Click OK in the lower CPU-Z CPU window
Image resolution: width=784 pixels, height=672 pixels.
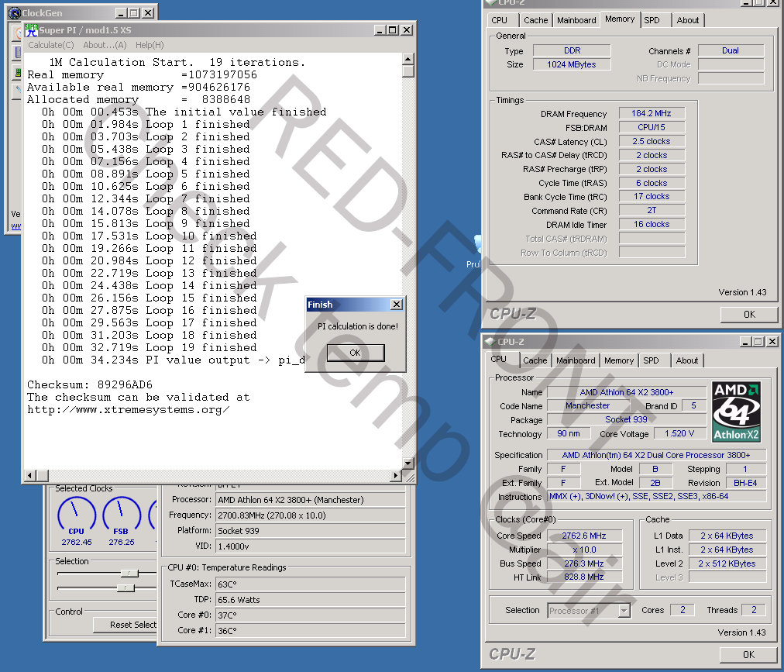748,654
